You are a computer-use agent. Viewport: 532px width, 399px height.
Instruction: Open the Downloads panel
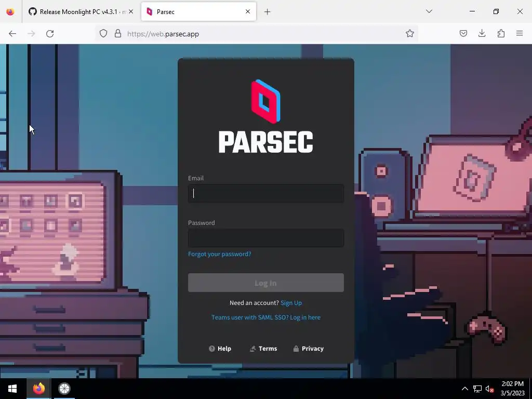click(x=482, y=33)
